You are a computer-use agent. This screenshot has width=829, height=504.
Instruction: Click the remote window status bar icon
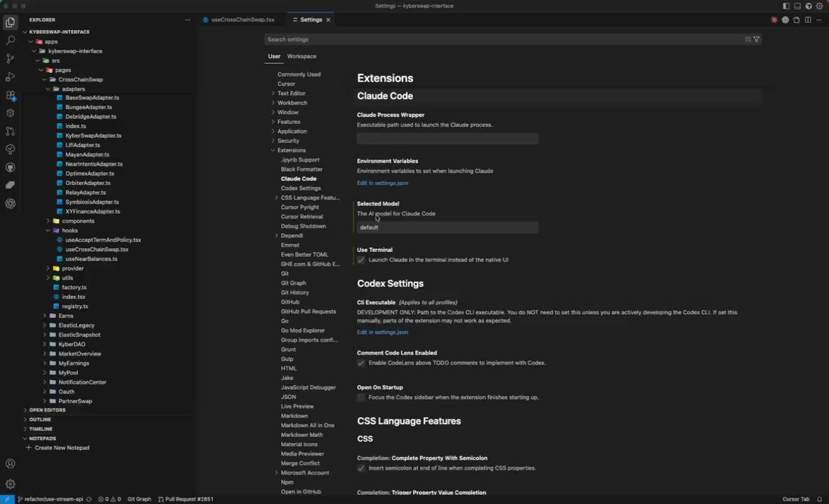8,499
